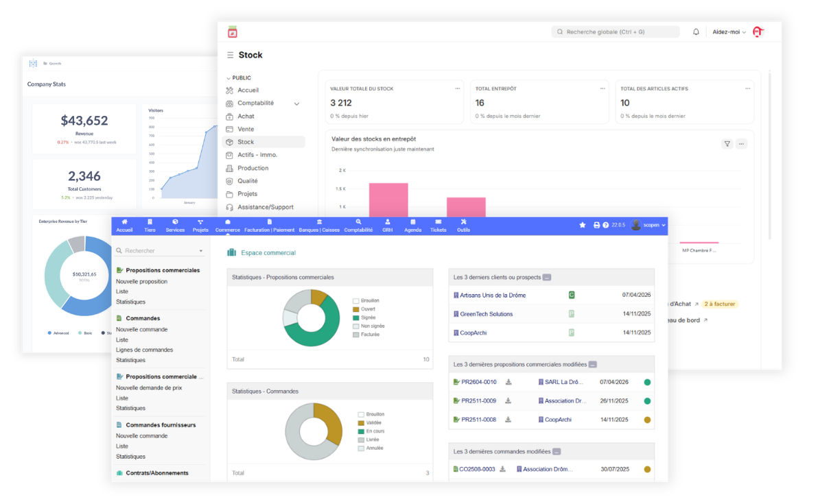Viewport: 818px width, 504px height.
Task: Select Production in the sidebar menu
Action: click(253, 168)
